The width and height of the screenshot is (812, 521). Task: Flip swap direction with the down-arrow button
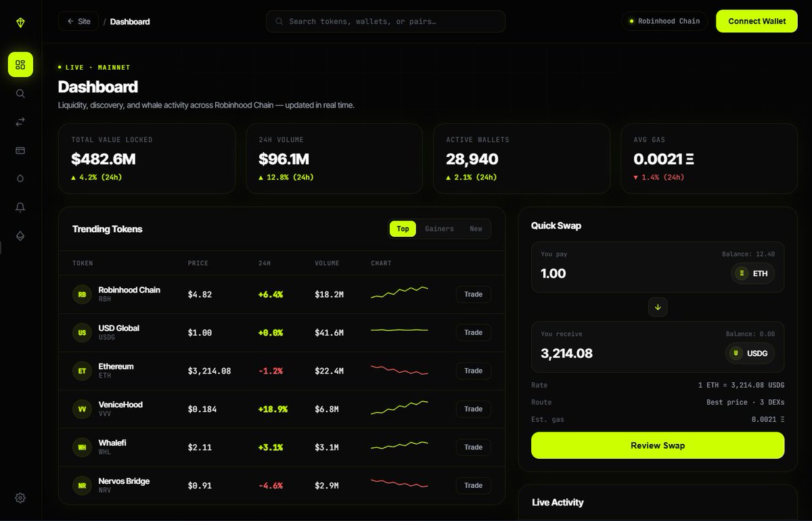coord(658,307)
